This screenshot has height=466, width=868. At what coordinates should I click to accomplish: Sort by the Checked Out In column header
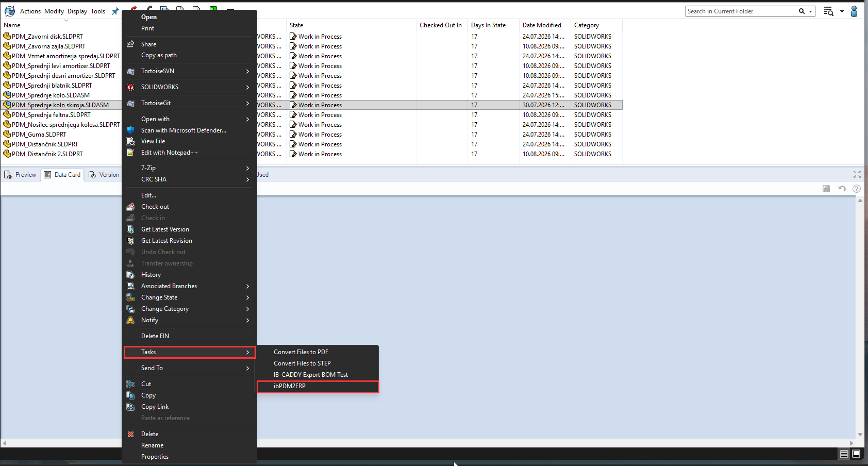[x=442, y=25]
